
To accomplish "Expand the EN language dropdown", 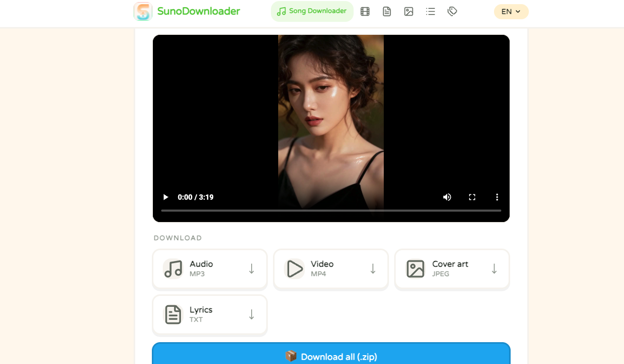I will [511, 11].
